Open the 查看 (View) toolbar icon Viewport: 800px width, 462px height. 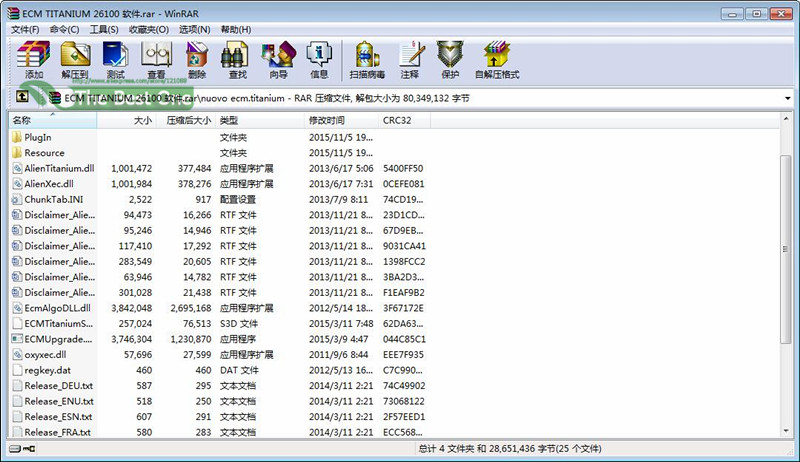pos(156,59)
